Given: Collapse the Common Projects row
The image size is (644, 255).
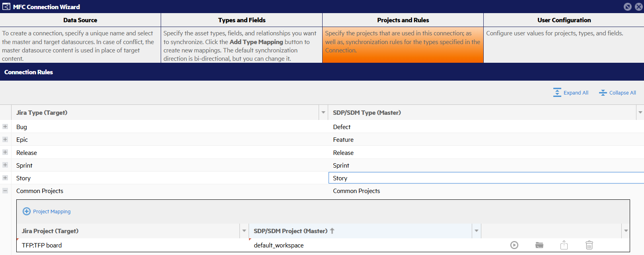Looking at the screenshot, I should (5, 191).
